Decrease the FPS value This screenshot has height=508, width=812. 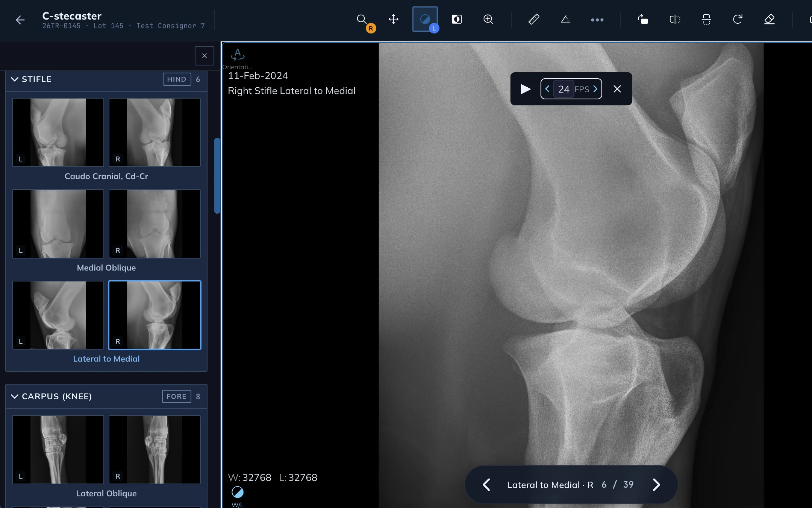point(547,89)
